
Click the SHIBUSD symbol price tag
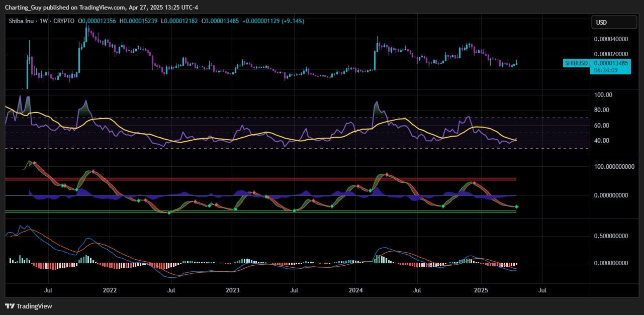point(576,63)
